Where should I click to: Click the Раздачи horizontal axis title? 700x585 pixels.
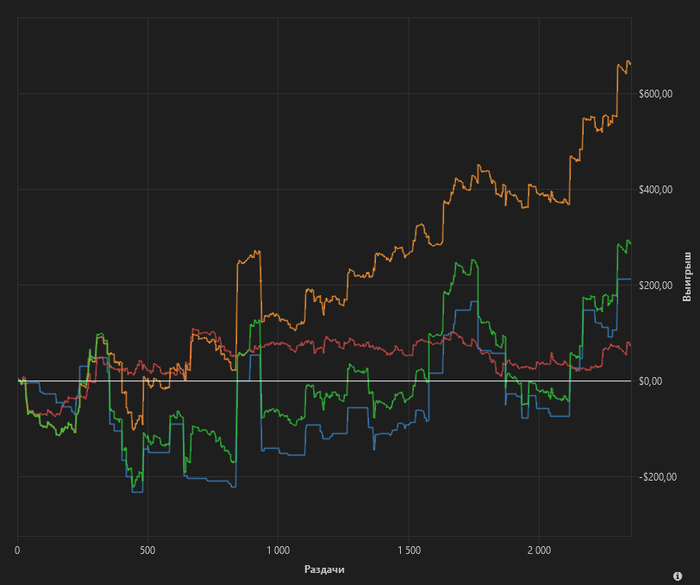(324, 569)
